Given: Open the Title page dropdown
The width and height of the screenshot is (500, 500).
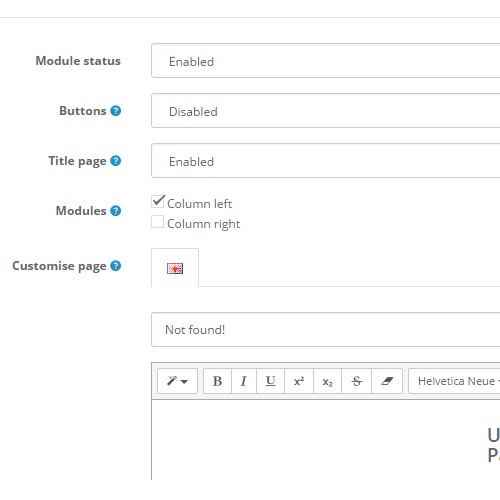Looking at the screenshot, I should 326,160.
